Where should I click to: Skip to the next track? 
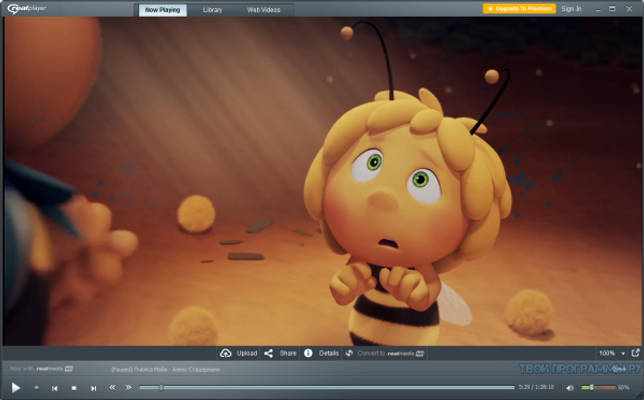pyautogui.click(x=93, y=388)
